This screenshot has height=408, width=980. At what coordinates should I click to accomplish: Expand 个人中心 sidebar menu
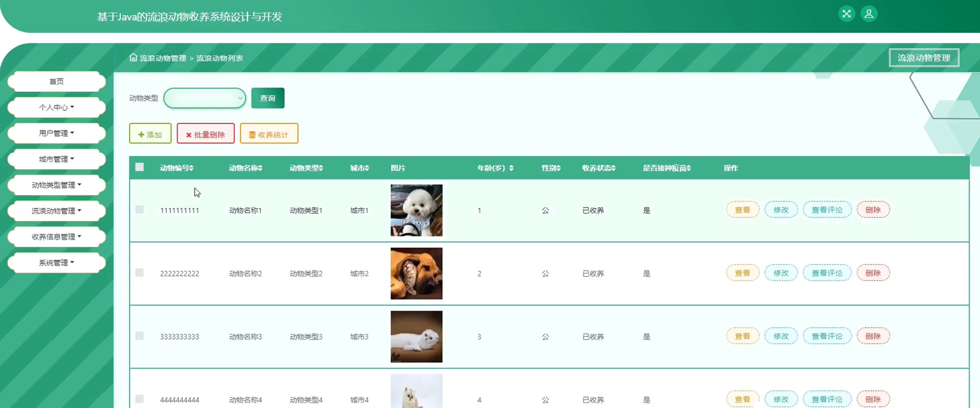[x=56, y=107]
